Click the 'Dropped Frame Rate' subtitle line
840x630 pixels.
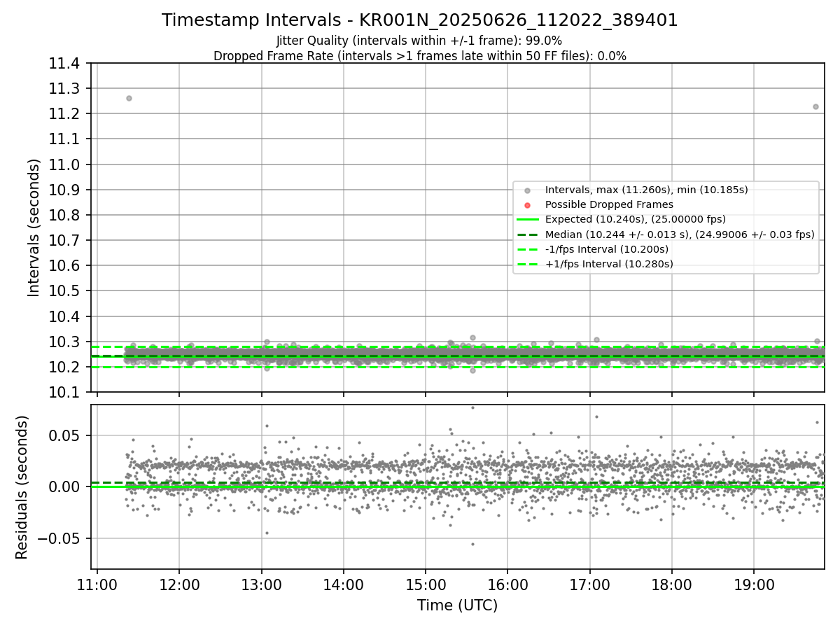click(420, 56)
